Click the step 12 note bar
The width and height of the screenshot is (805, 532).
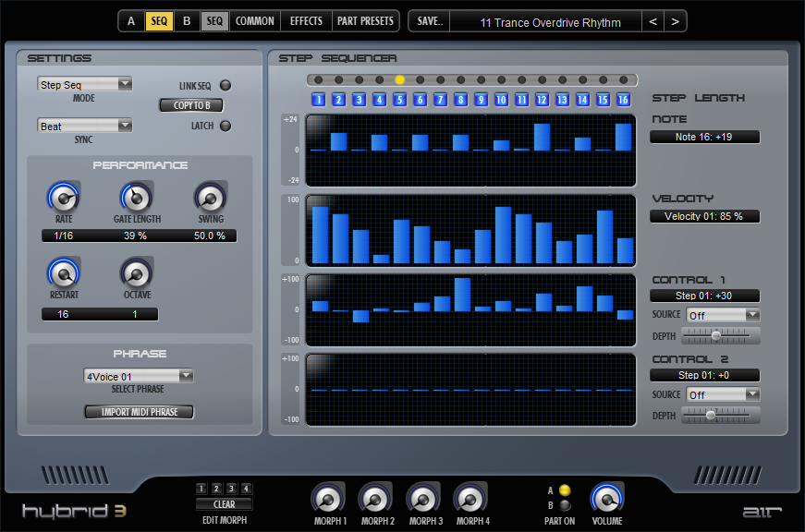click(542, 137)
